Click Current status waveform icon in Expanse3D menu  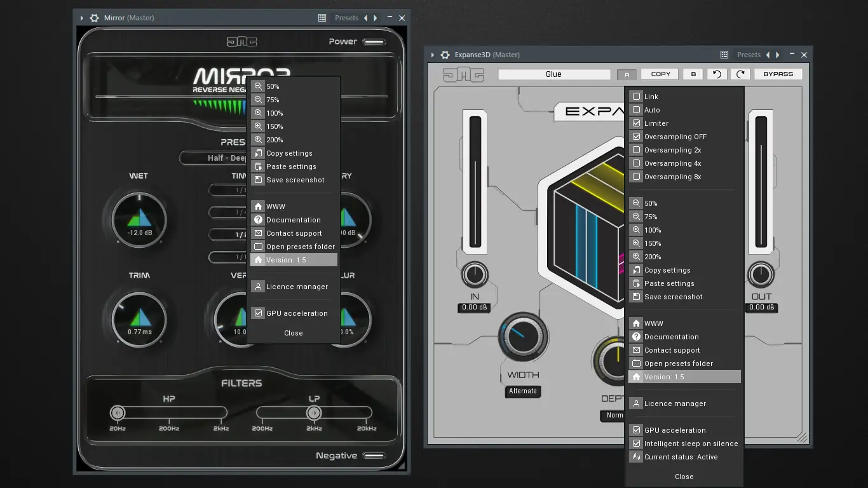(636, 457)
